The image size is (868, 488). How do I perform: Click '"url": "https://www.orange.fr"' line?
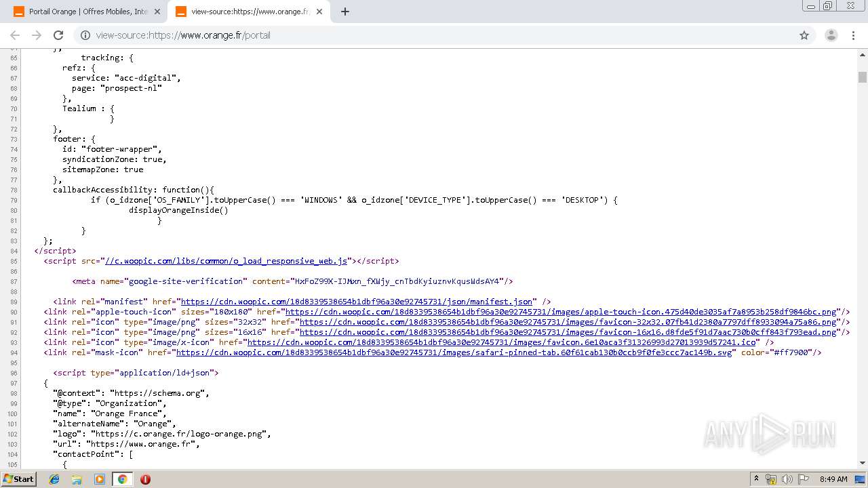pyautogui.click(x=126, y=444)
